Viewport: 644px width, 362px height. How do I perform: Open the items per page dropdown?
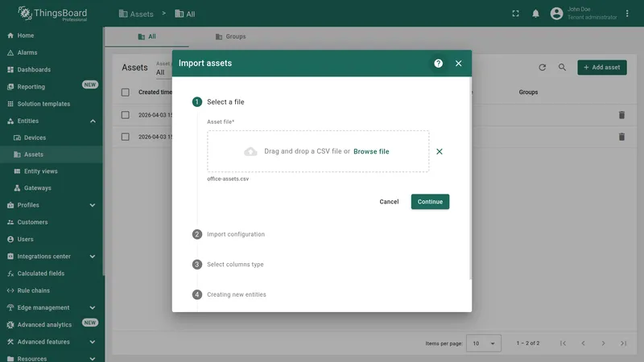click(x=484, y=343)
